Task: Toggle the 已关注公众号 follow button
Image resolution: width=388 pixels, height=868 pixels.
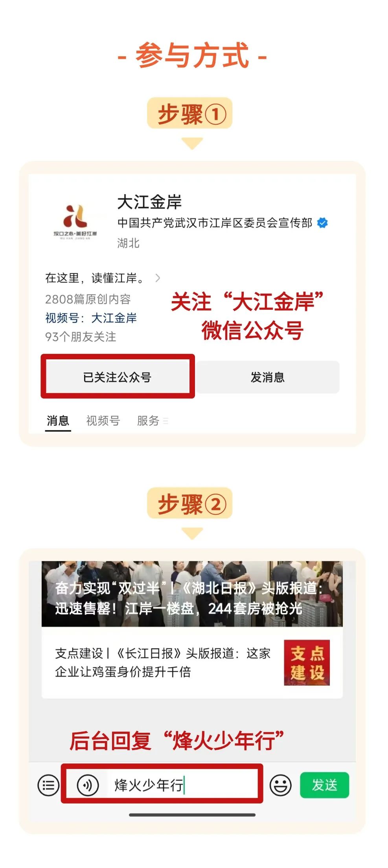Action: 117,377
